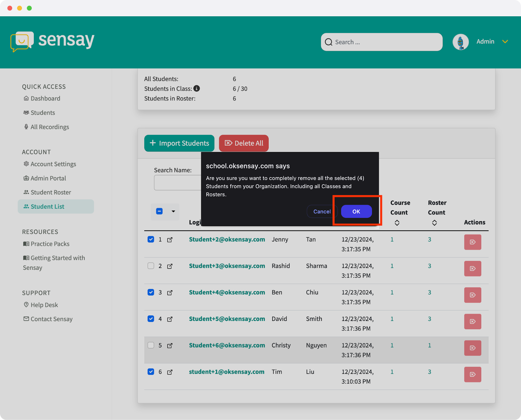Click the Students in Class info icon
The height and width of the screenshot is (420, 521).
(x=197, y=88)
